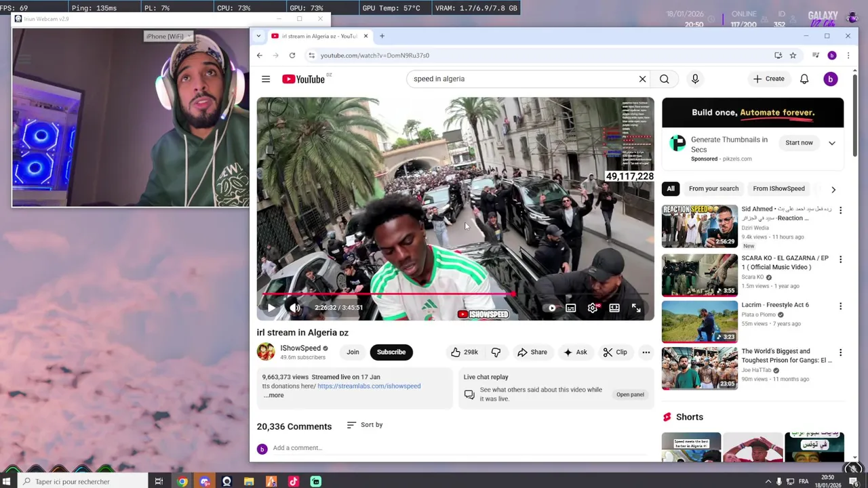
Task: Expand the sponsored ad chevron
Action: pos(832,143)
